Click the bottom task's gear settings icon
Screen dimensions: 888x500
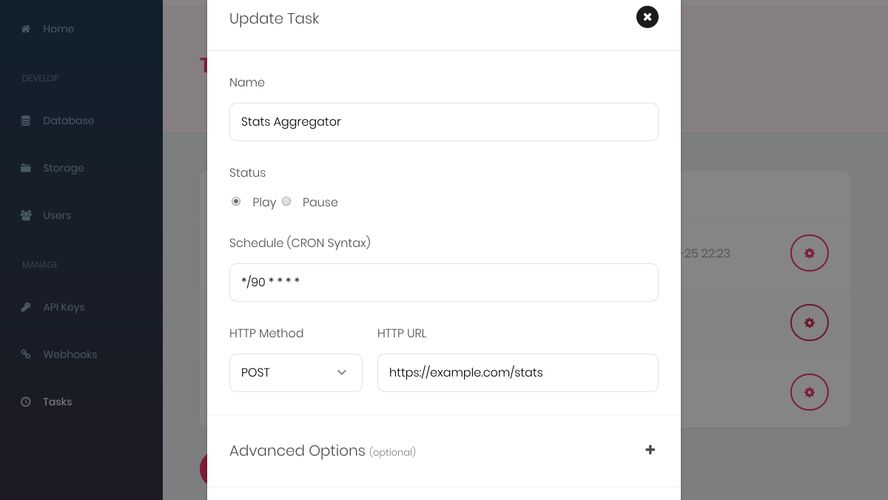[x=809, y=392]
